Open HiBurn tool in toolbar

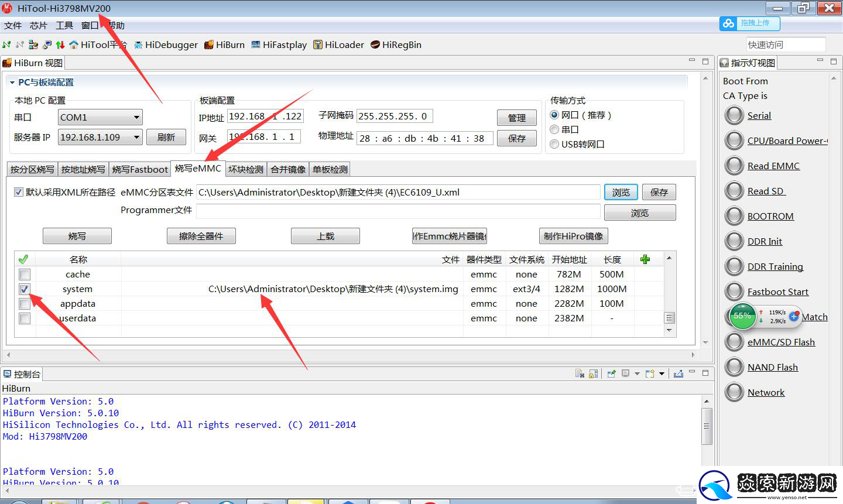point(224,44)
